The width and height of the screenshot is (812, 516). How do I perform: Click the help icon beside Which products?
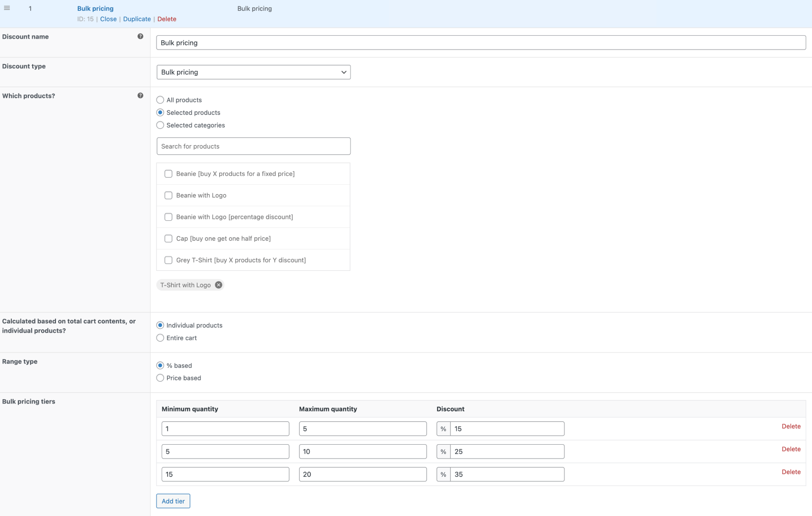pyautogui.click(x=140, y=95)
